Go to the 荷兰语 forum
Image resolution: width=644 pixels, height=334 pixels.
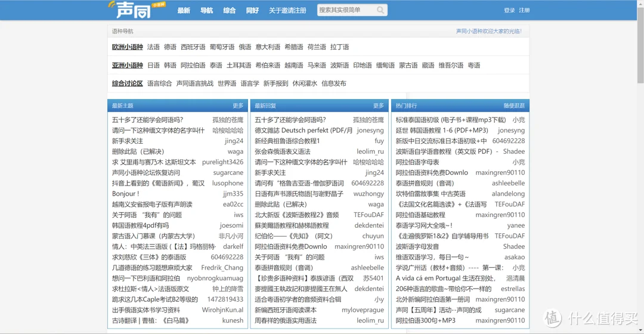(x=317, y=47)
